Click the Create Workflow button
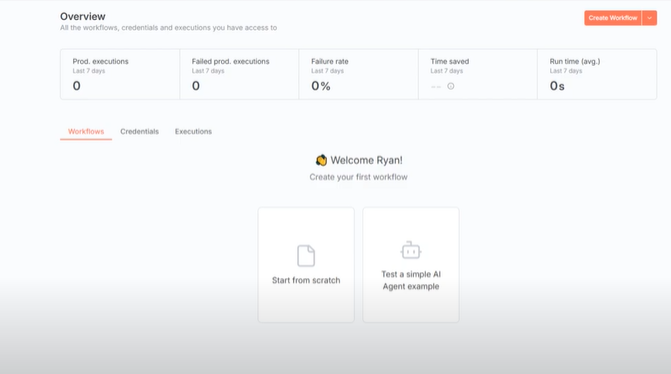The image size is (671, 374). coord(613,18)
